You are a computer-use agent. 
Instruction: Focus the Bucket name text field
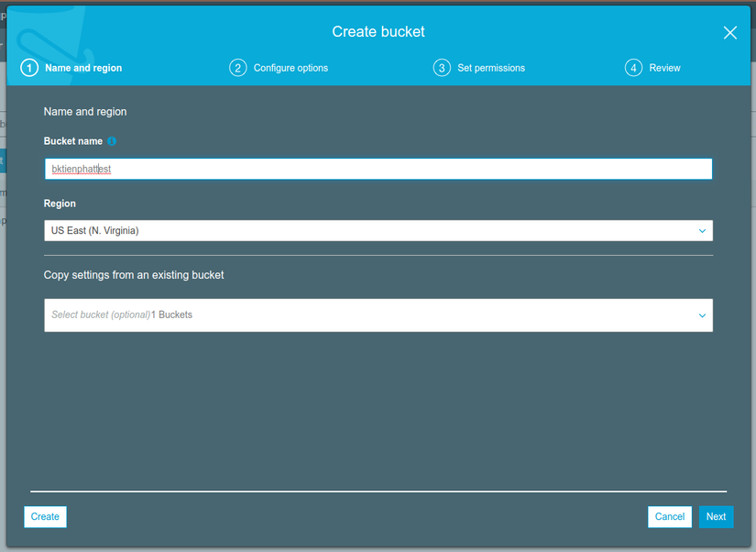[378, 169]
